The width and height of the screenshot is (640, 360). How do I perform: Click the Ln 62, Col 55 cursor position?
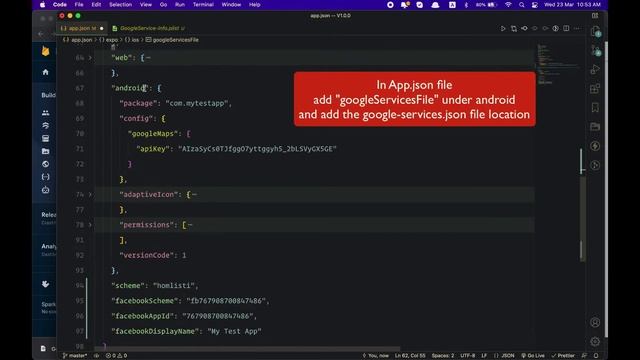coord(410,356)
